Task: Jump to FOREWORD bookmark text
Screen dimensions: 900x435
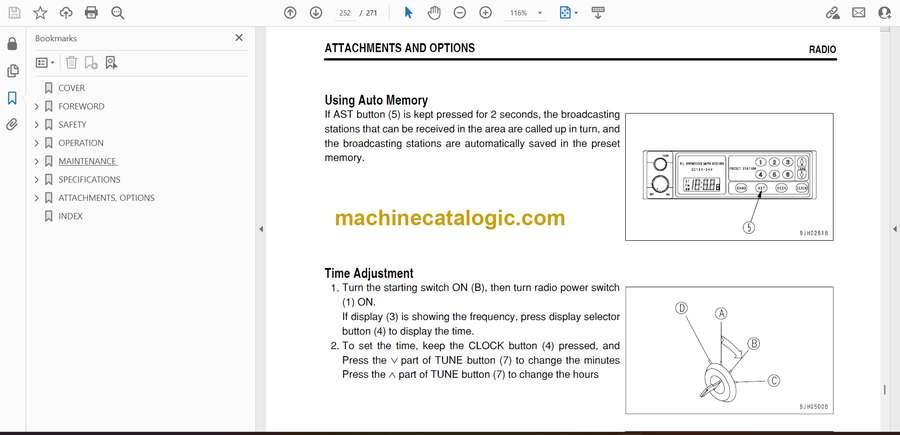Action: (x=81, y=106)
